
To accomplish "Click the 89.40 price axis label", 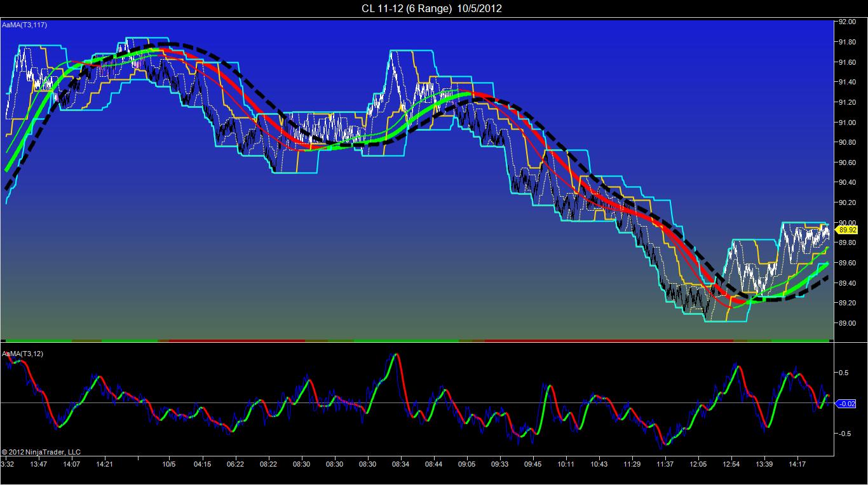I will pyautogui.click(x=846, y=283).
